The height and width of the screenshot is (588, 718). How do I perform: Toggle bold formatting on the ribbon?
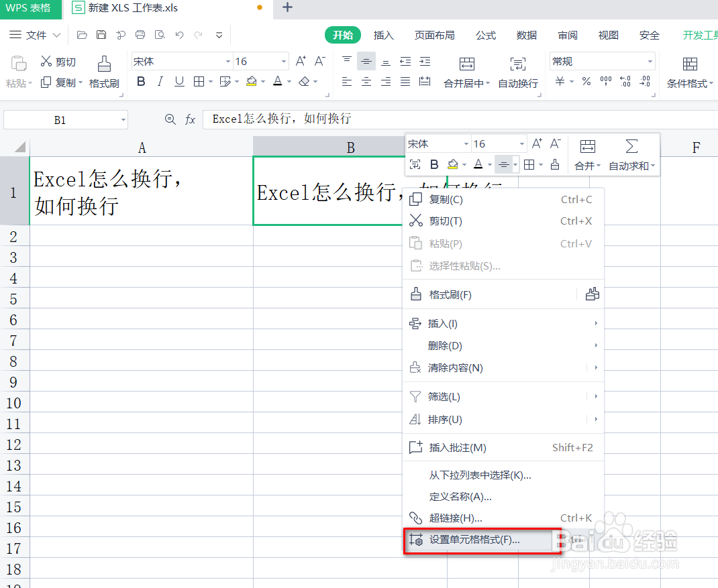pos(141,82)
